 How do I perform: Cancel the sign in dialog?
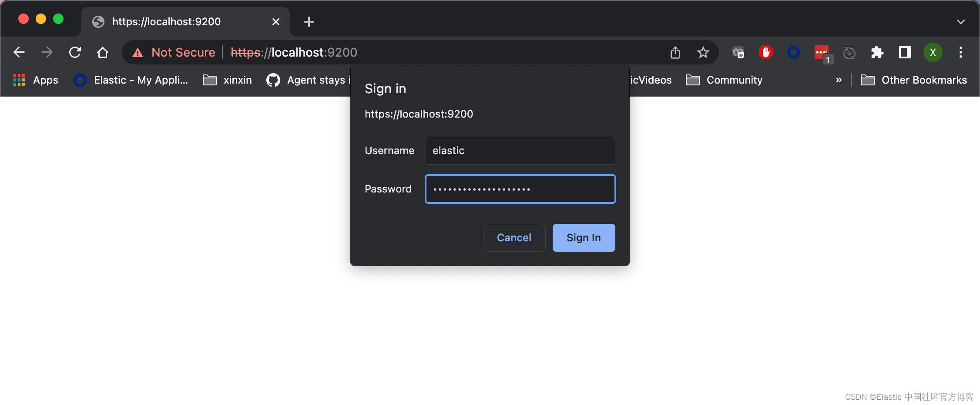[x=514, y=238]
